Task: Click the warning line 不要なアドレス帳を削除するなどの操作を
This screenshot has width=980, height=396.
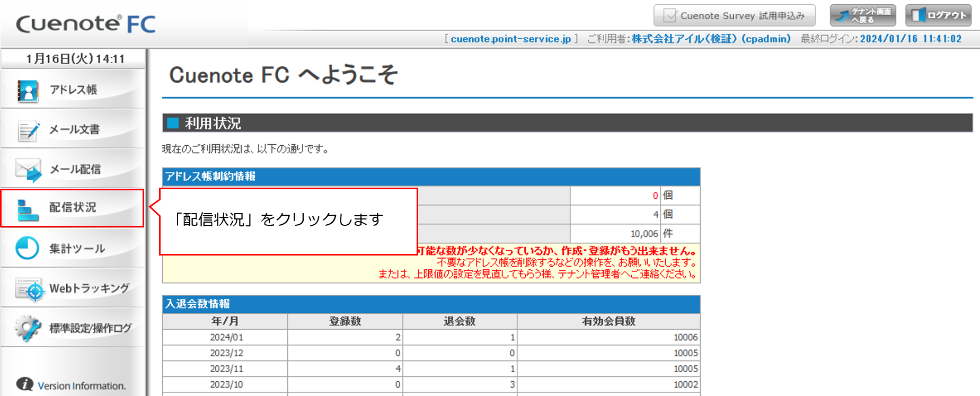Action: (x=566, y=262)
